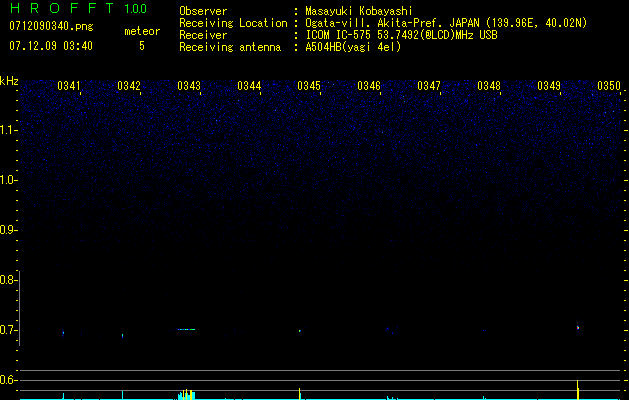Click the 0347 time label
This screenshot has height=400, width=629.
[x=429, y=86]
